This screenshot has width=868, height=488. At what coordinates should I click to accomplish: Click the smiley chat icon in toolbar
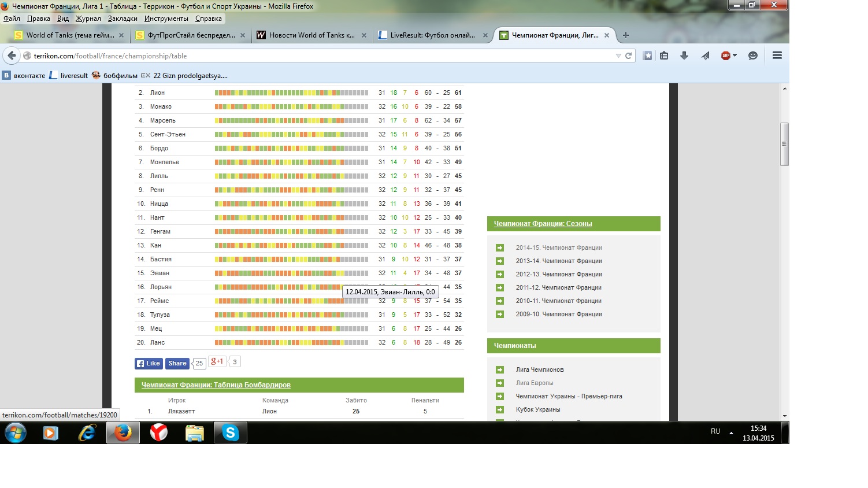click(x=752, y=56)
